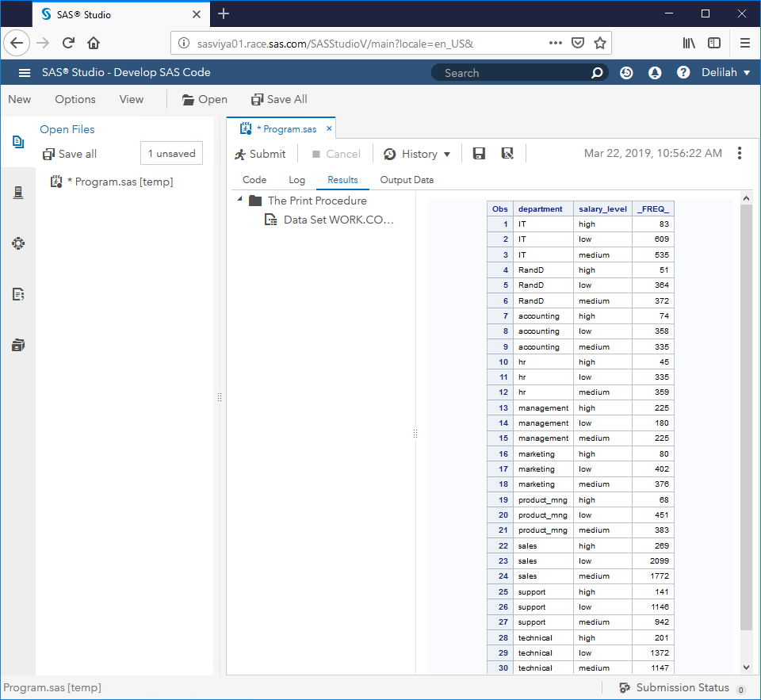
Task: Click in the Search field
Action: (511, 73)
